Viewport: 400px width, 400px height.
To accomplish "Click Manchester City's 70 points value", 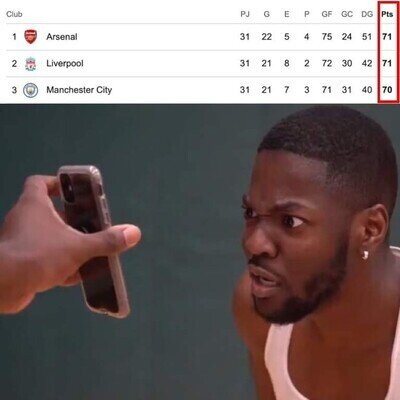I will (387, 90).
